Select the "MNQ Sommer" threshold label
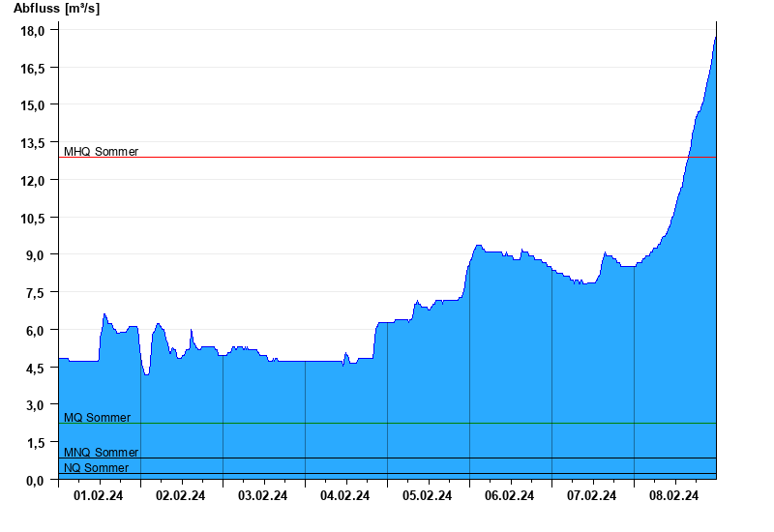 102,453
